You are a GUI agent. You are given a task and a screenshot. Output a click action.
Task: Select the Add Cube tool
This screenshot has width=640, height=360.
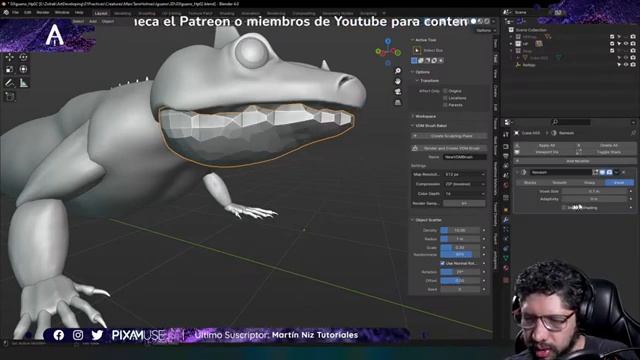coord(9,96)
